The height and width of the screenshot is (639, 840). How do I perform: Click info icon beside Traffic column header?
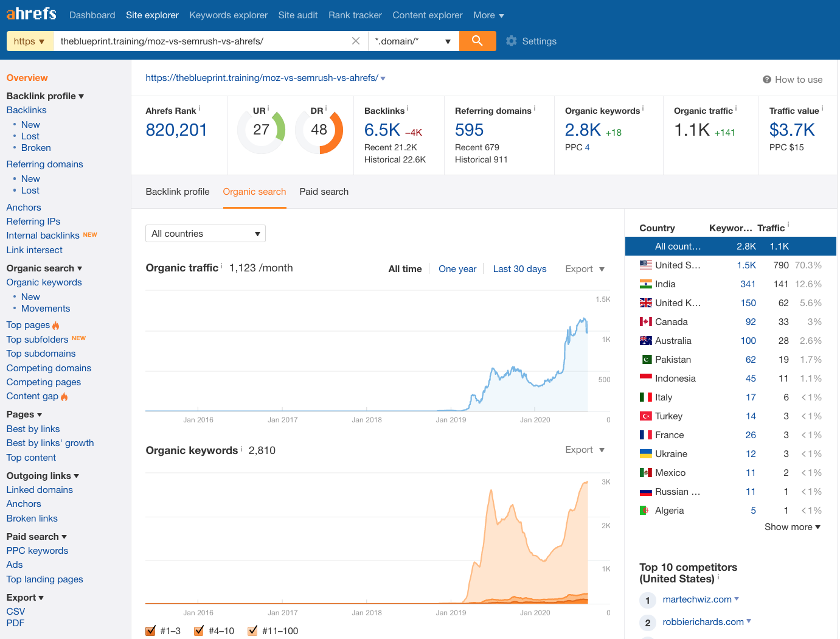tap(788, 225)
